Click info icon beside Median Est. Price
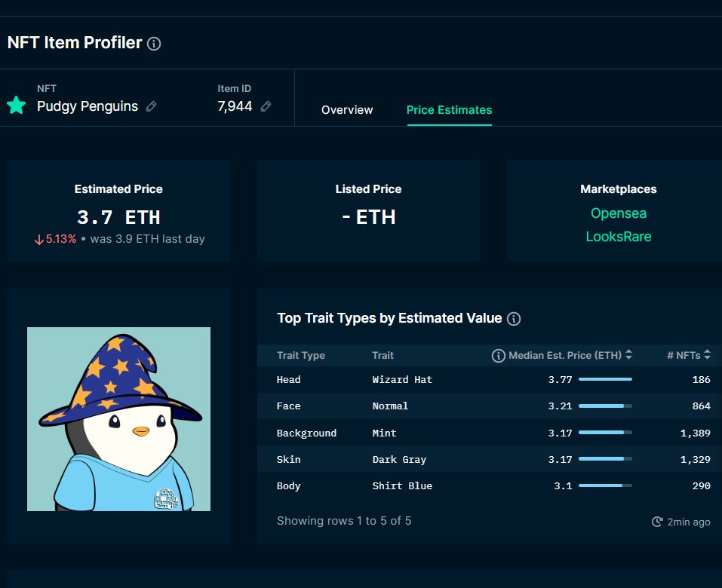The image size is (722, 588). click(x=498, y=356)
